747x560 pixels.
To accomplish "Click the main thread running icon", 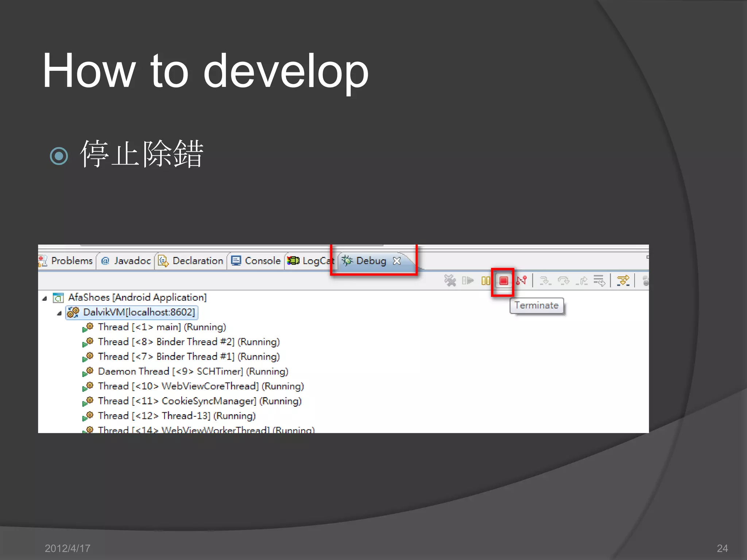I will click(x=88, y=327).
